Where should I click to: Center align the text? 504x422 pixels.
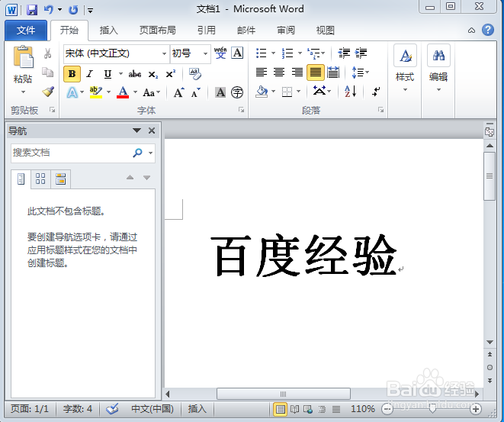click(x=279, y=72)
